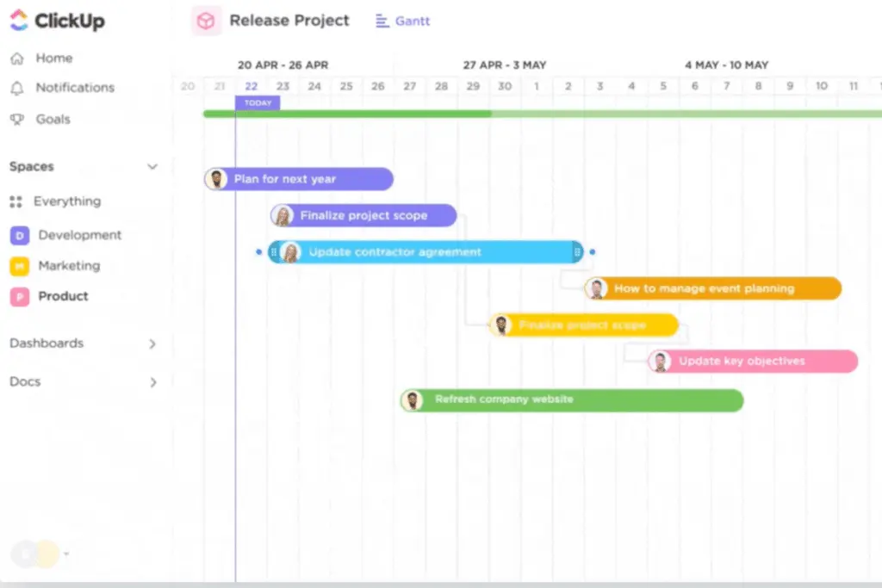The width and height of the screenshot is (882, 588).
Task: Switch to the Gantt view tab
Action: point(403,22)
